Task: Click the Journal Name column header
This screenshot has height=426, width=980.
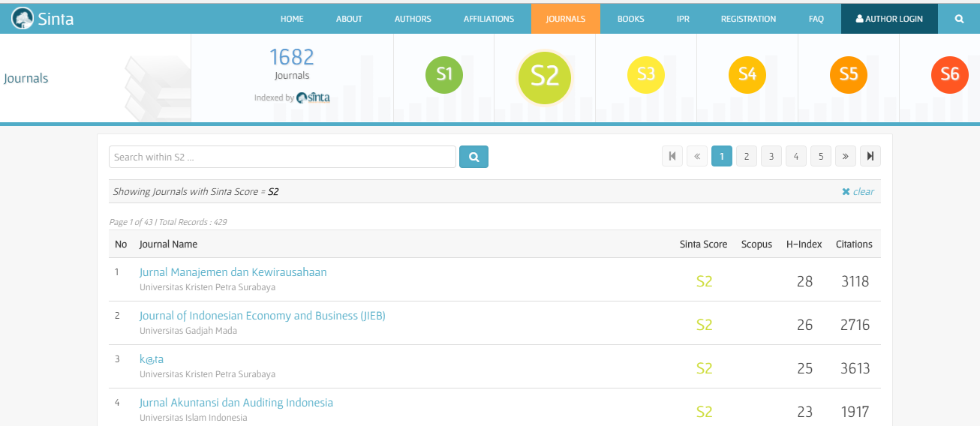Action: 168,244
